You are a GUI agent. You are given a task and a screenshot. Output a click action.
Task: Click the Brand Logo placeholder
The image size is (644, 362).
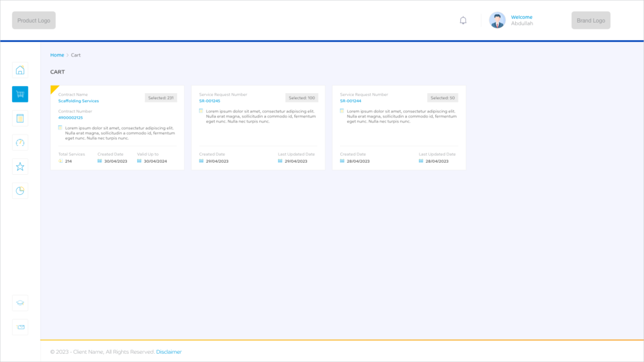click(591, 20)
